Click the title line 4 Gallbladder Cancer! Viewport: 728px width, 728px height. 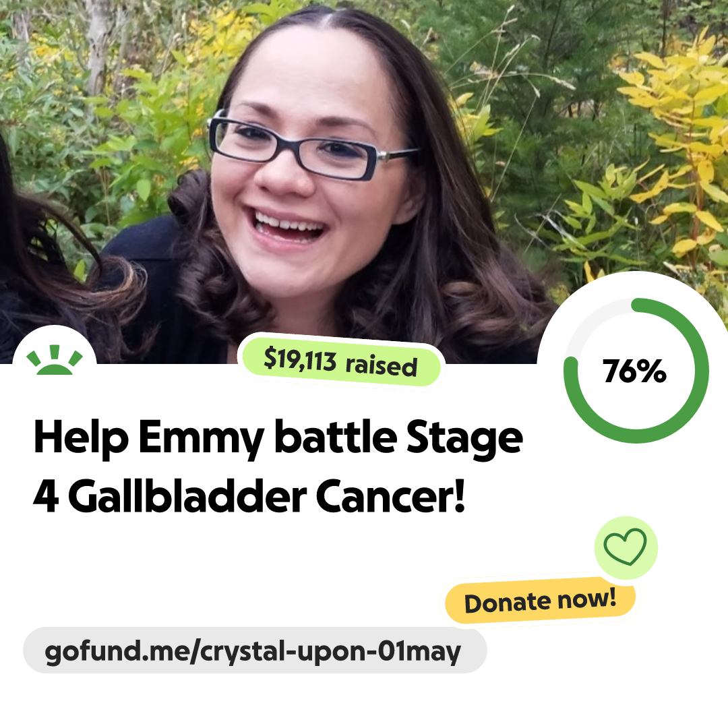click(249, 496)
